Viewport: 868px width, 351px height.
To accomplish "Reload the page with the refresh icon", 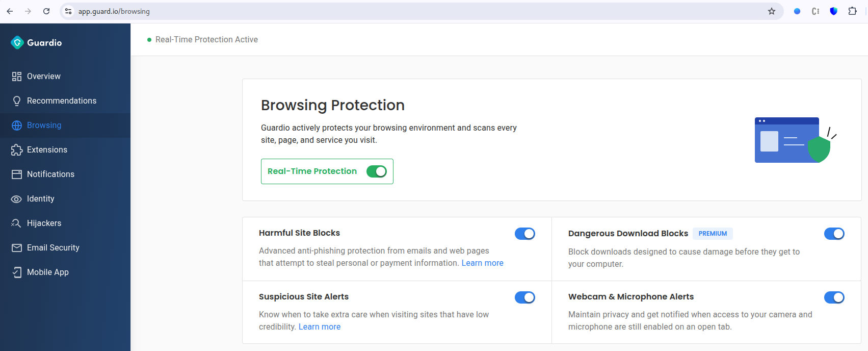I will click(46, 11).
